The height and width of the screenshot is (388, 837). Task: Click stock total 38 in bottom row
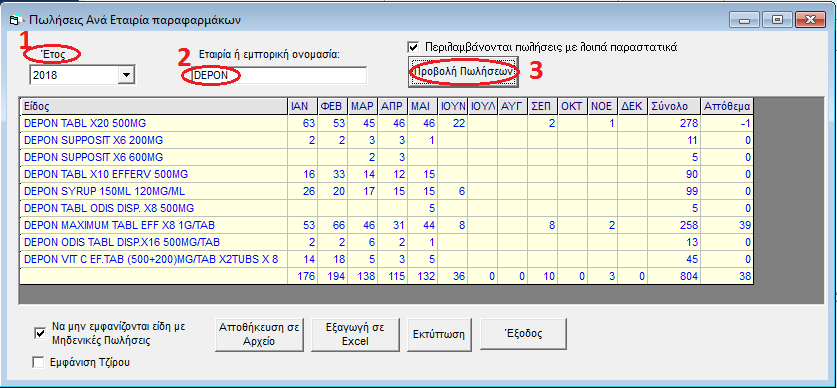(x=727, y=276)
